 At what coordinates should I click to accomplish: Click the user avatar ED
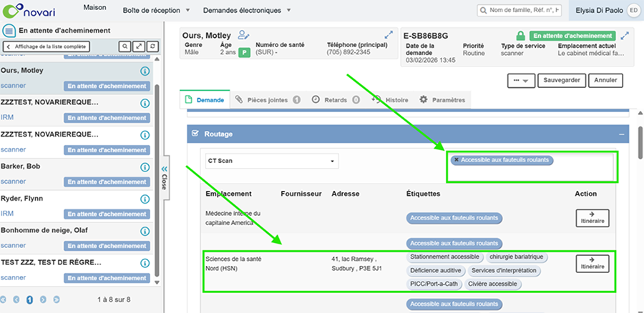click(633, 11)
